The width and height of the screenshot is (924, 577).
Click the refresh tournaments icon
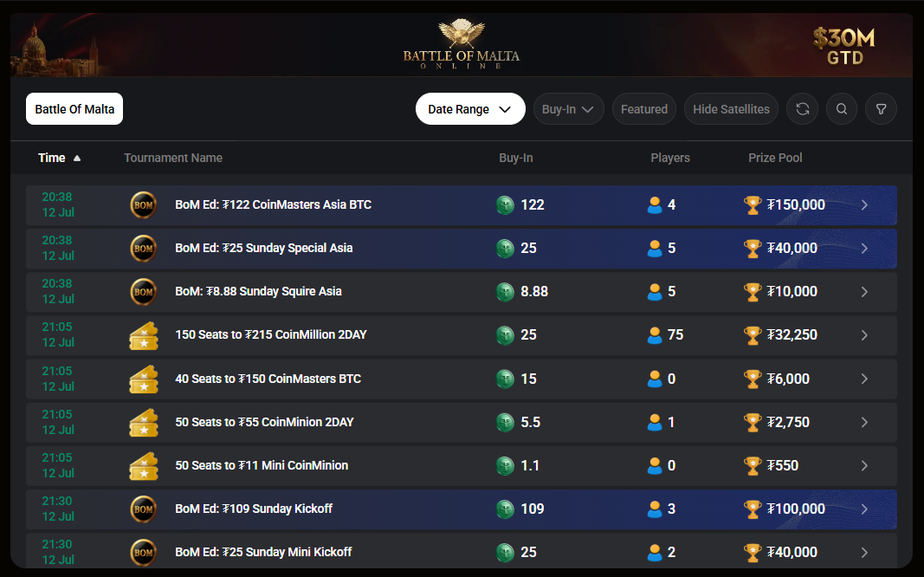click(x=803, y=109)
